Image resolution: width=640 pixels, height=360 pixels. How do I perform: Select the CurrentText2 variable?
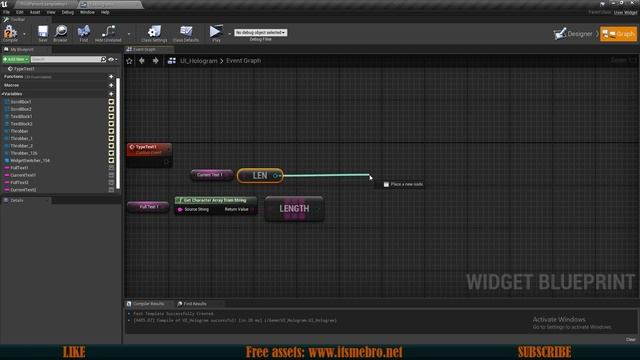click(23, 190)
